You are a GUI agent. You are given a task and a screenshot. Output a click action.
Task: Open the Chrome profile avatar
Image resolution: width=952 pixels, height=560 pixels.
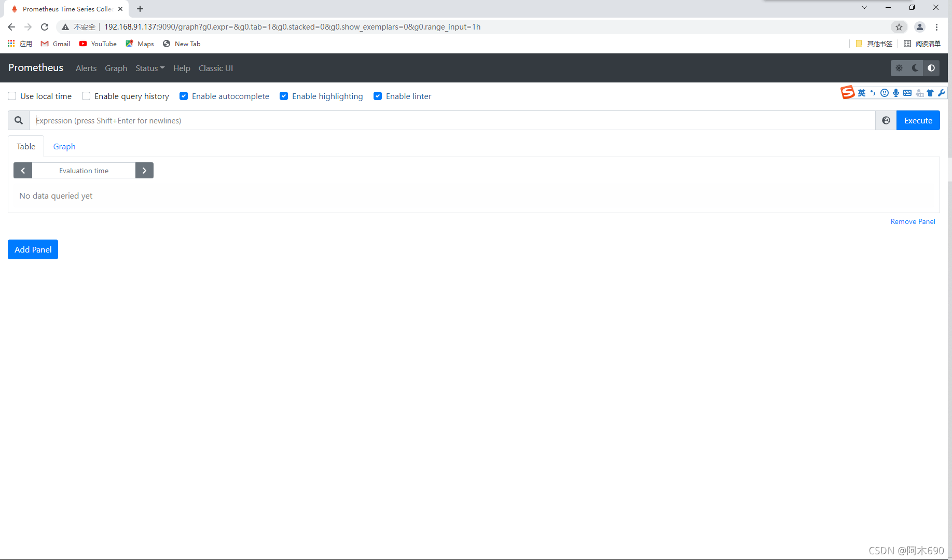pos(920,27)
